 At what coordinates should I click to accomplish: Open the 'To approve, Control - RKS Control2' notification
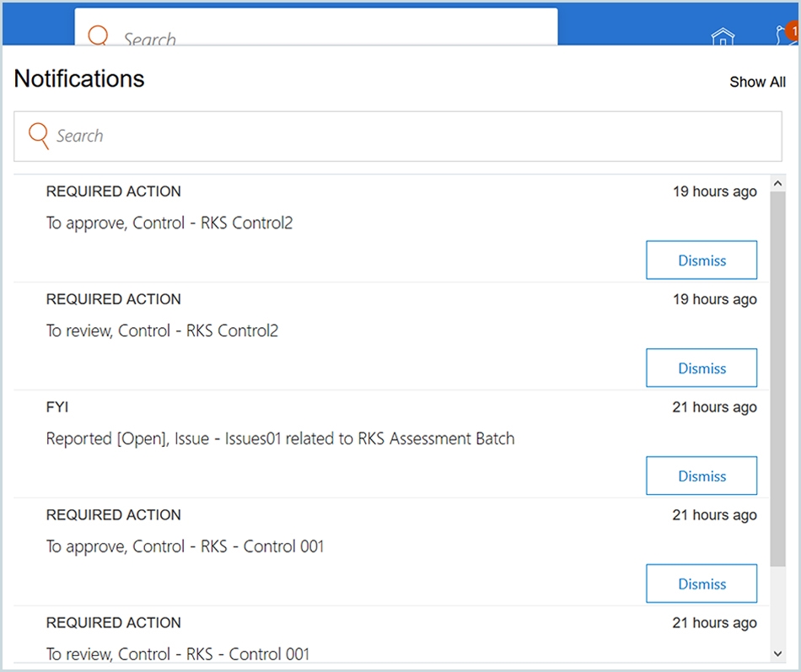(x=169, y=223)
